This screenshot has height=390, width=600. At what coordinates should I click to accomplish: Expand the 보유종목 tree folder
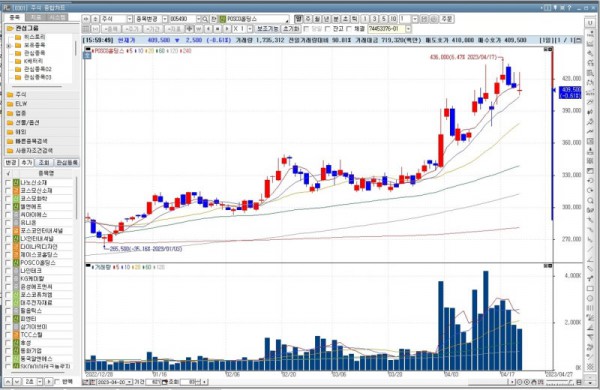(x=9, y=46)
